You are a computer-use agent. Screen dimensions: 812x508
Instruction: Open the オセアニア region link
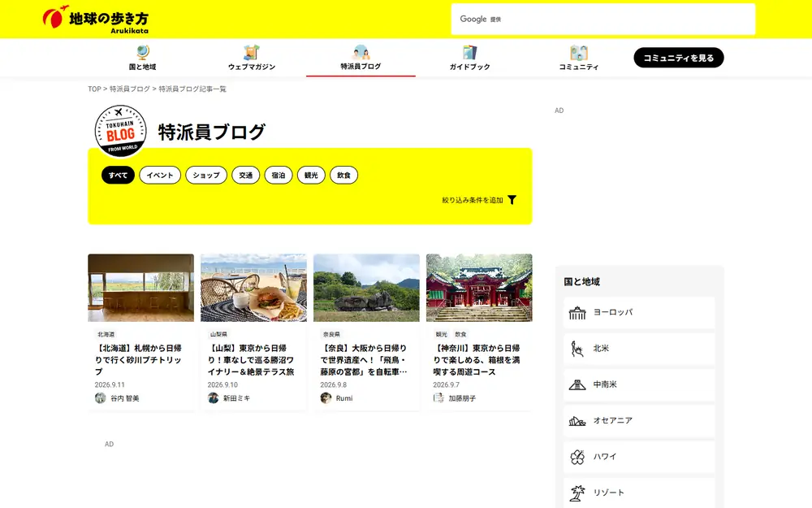click(640, 421)
